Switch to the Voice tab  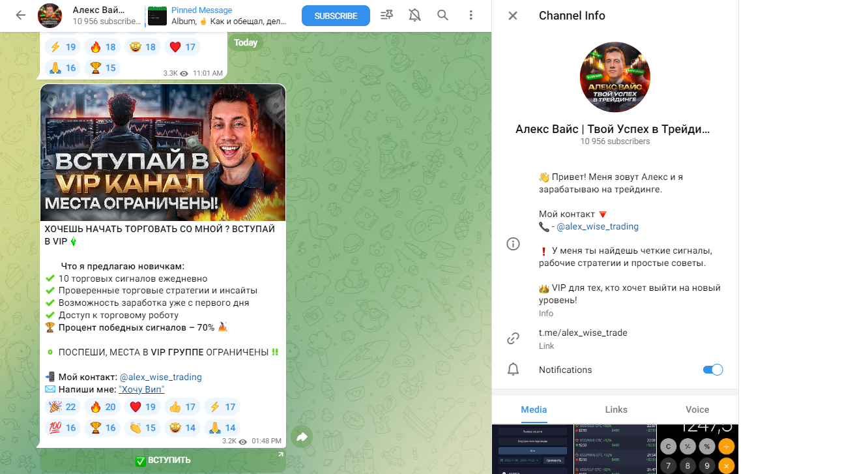[697, 409]
